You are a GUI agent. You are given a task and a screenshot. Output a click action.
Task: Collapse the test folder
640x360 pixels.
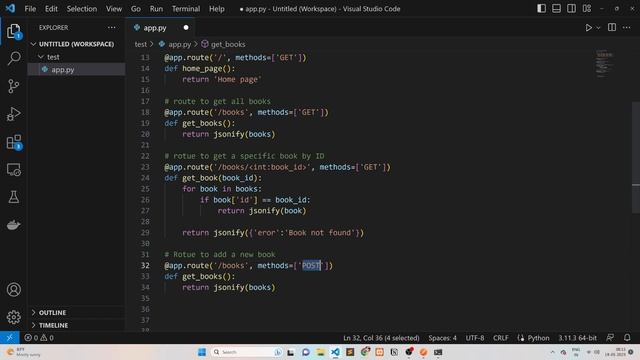click(76, 57)
